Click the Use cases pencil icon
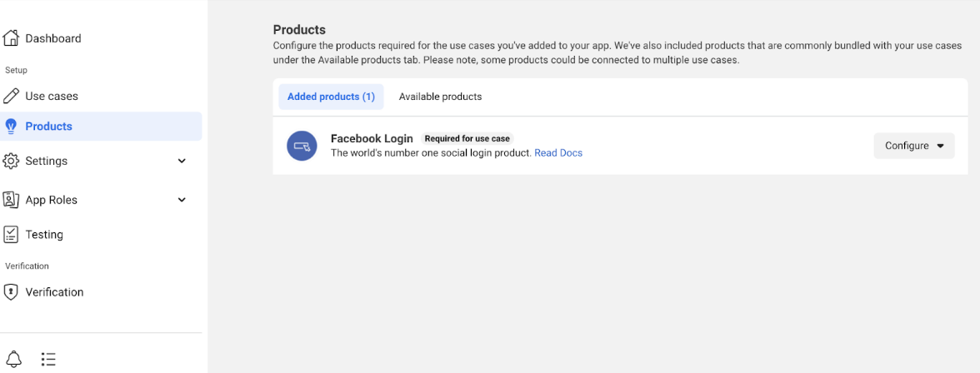This screenshot has width=980, height=373. click(11, 96)
